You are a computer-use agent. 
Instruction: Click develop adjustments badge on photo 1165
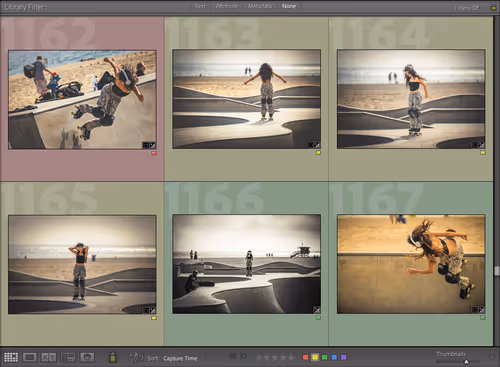click(152, 310)
